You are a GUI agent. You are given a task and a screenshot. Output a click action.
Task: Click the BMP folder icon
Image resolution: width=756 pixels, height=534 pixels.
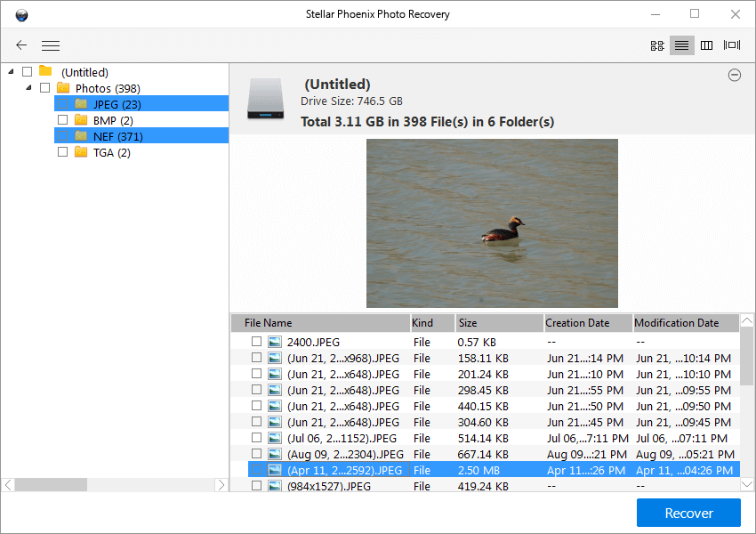pyautogui.click(x=81, y=119)
